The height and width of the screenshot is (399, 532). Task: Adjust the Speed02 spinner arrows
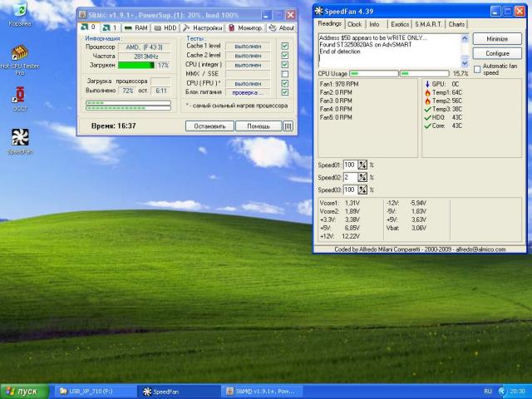click(362, 177)
